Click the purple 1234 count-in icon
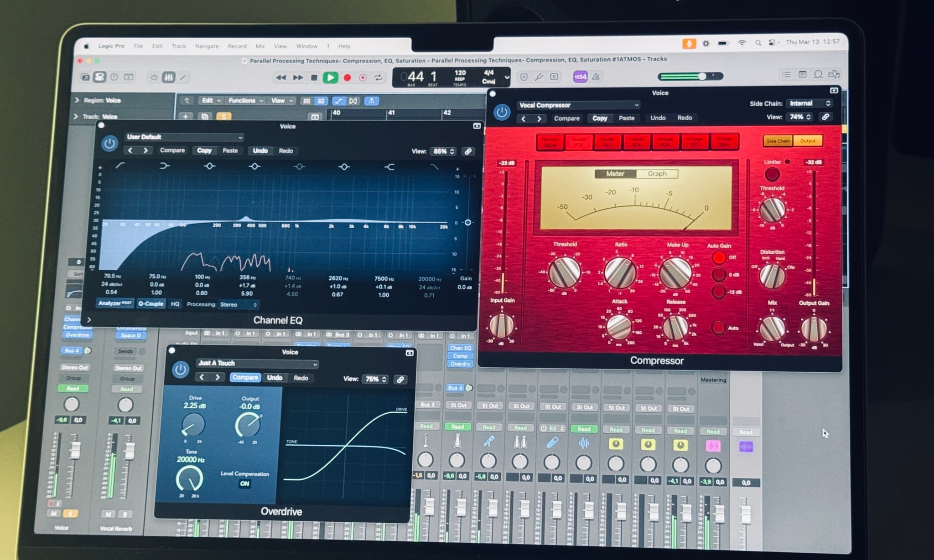The image size is (934, 560). [580, 77]
